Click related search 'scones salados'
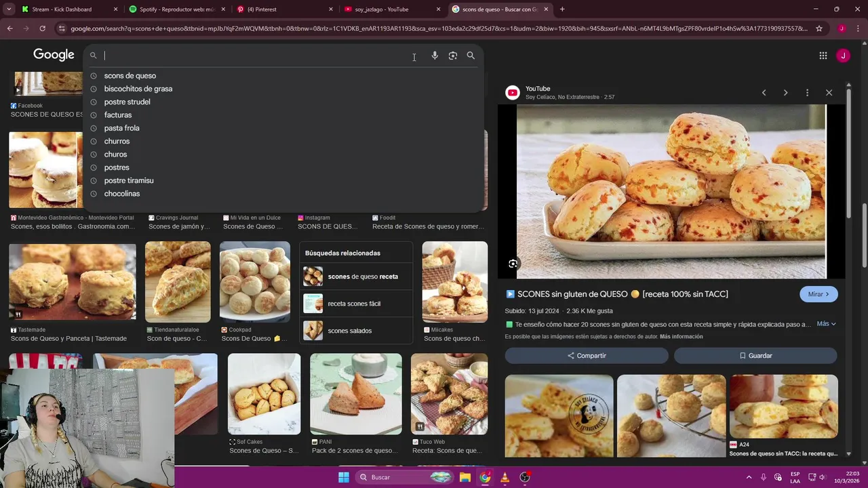This screenshot has width=868, height=488. pyautogui.click(x=356, y=331)
